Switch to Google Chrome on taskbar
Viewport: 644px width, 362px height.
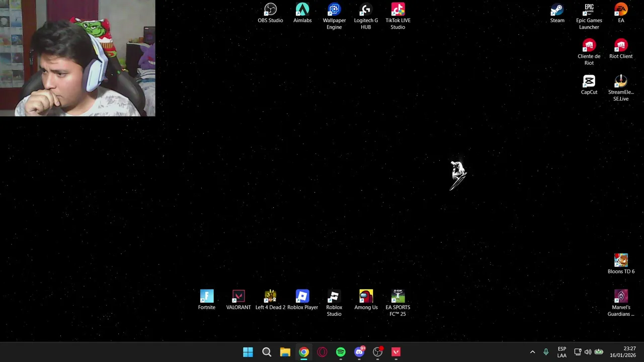tap(304, 352)
